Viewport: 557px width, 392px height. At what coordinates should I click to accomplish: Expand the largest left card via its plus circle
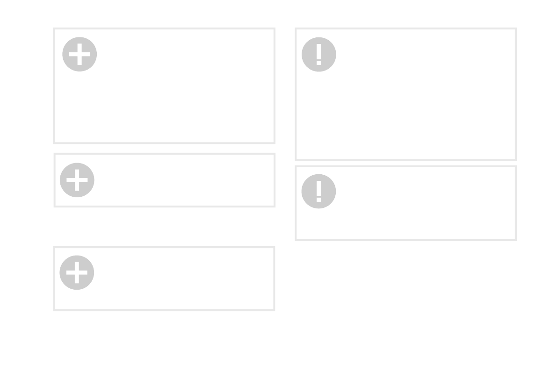point(80,54)
